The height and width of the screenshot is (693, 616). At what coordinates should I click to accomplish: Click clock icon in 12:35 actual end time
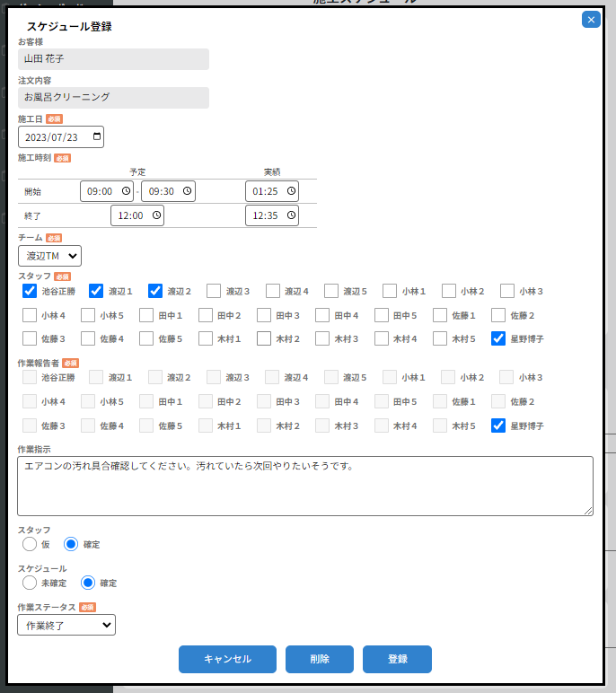click(x=291, y=215)
